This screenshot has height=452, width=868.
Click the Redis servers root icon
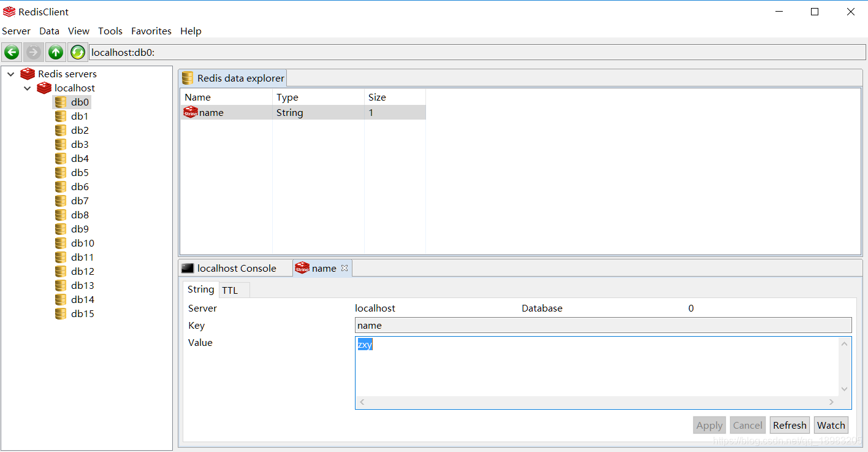pyautogui.click(x=28, y=74)
